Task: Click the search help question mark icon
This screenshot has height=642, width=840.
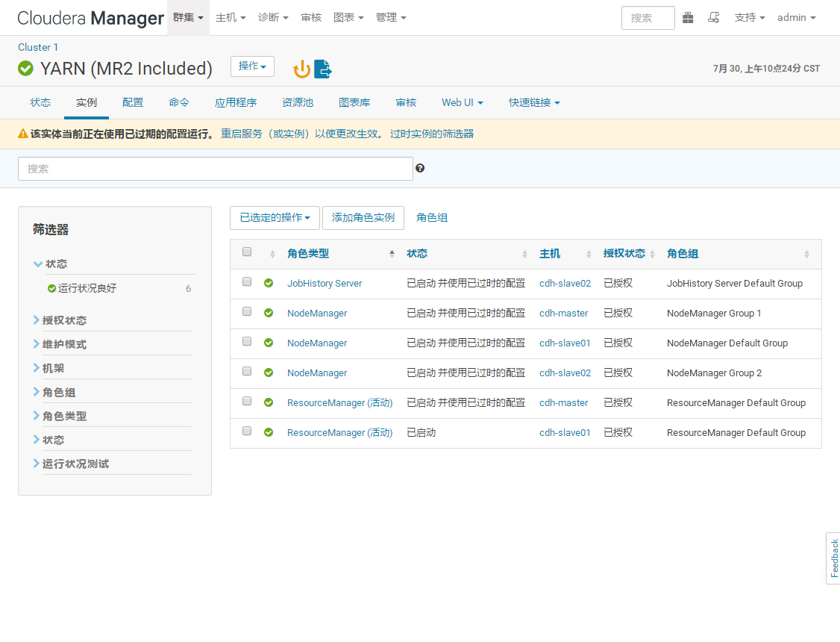Action: coord(420,168)
